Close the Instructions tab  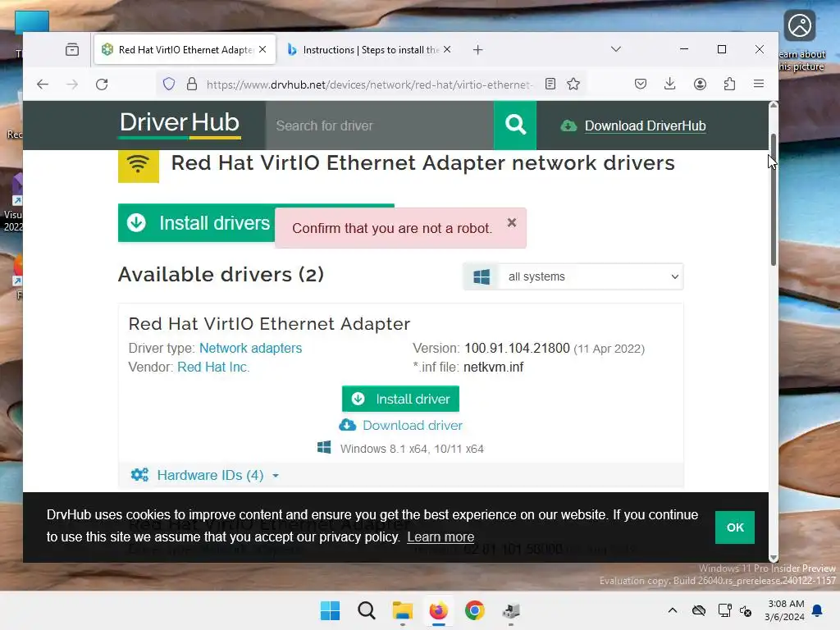coord(447,49)
